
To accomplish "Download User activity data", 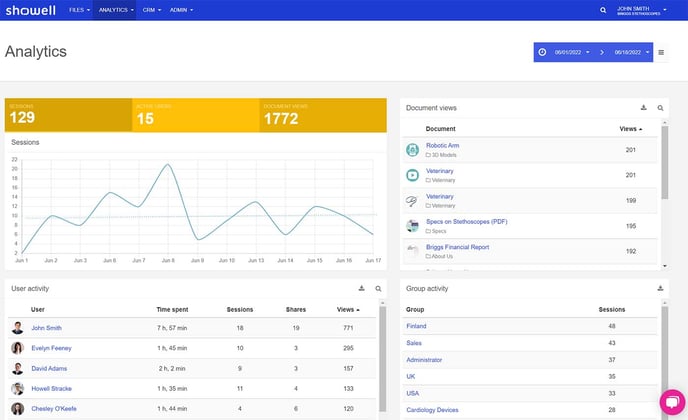I will click(x=362, y=288).
